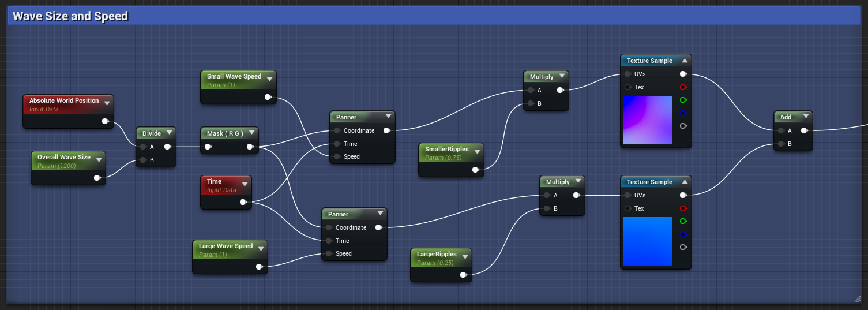Select the Mask ( R G ) node title
The image size is (868, 310).
(x=225, y=133)
